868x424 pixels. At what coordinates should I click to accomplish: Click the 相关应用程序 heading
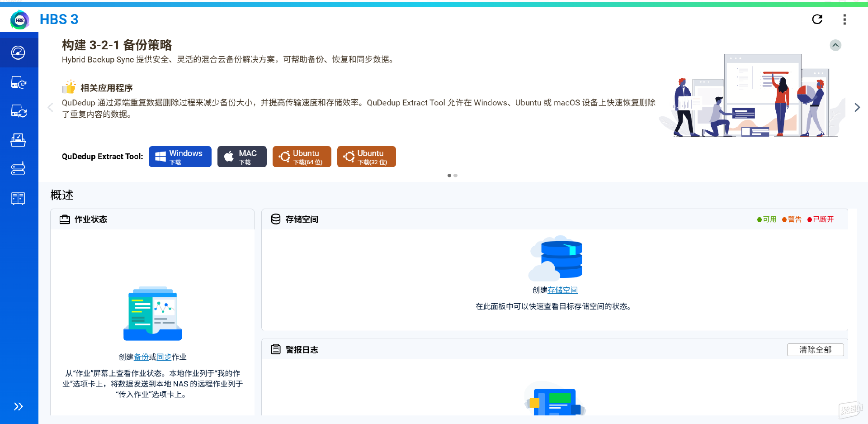[x=107, y=88]
